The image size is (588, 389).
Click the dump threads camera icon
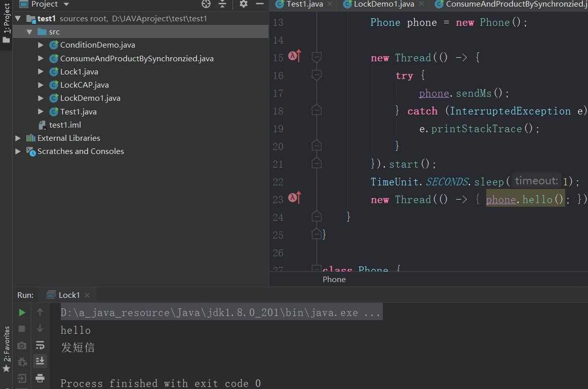point(22,345)
